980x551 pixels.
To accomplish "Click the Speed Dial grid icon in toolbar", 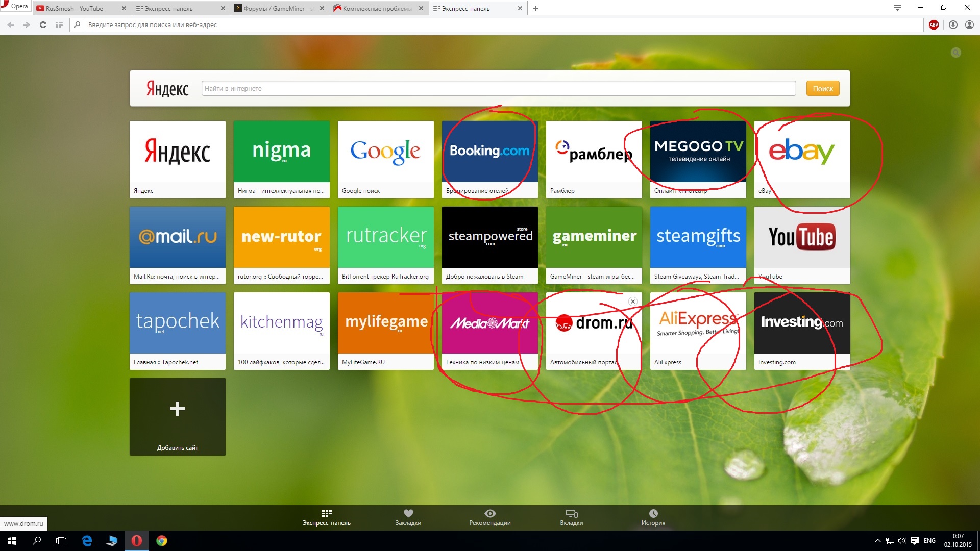I will (x=60, y=24).
